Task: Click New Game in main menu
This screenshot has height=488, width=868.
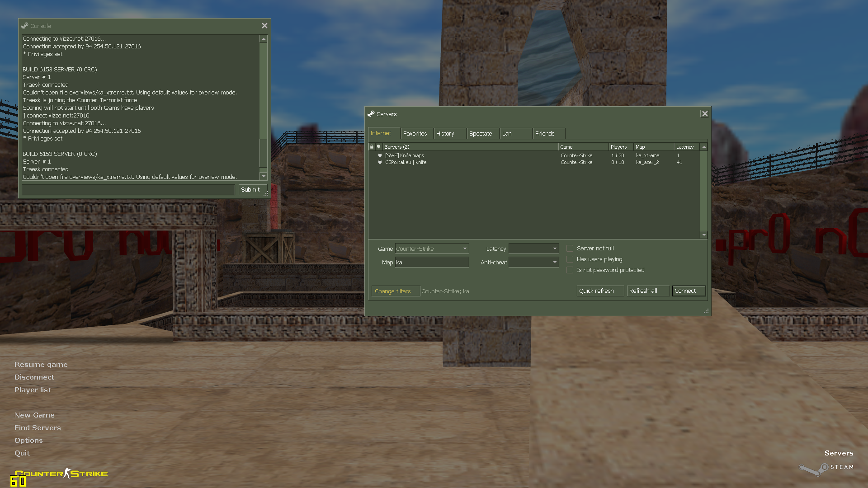Action: click(x=34, y=415)
